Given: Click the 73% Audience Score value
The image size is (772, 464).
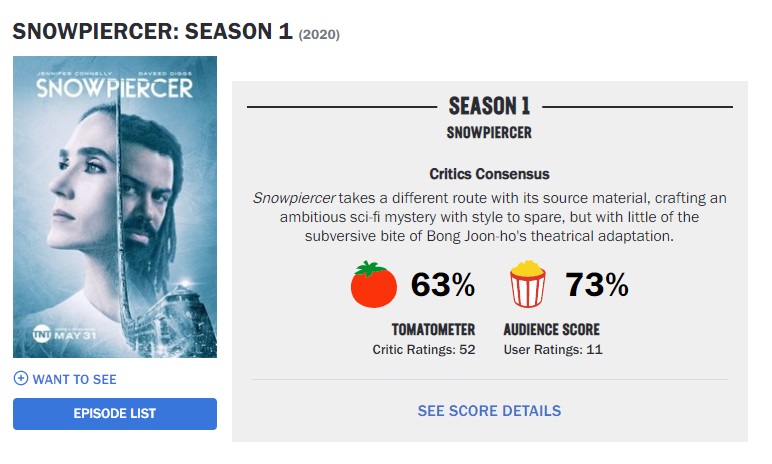Looking at the screenshot, I should tap(597, 285).
